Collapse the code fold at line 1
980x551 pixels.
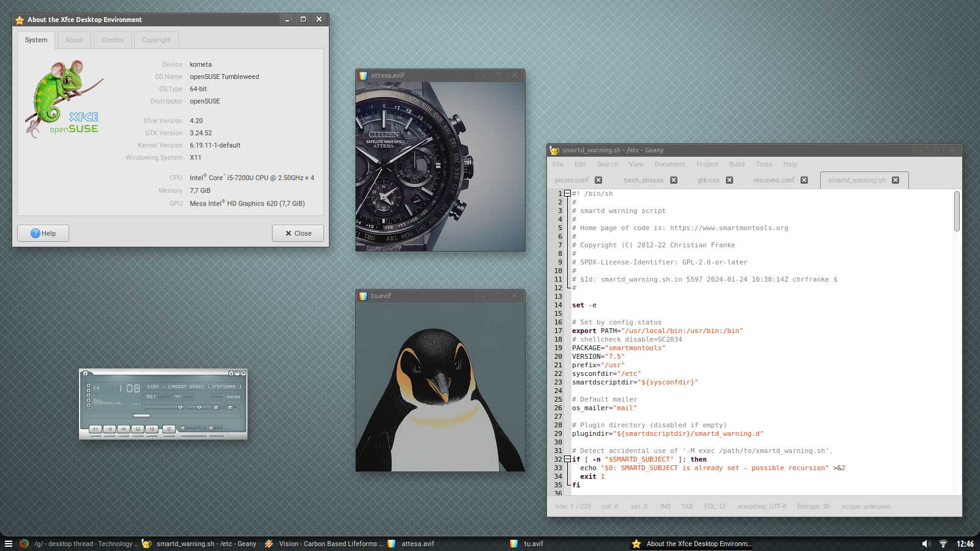[567, 193]
